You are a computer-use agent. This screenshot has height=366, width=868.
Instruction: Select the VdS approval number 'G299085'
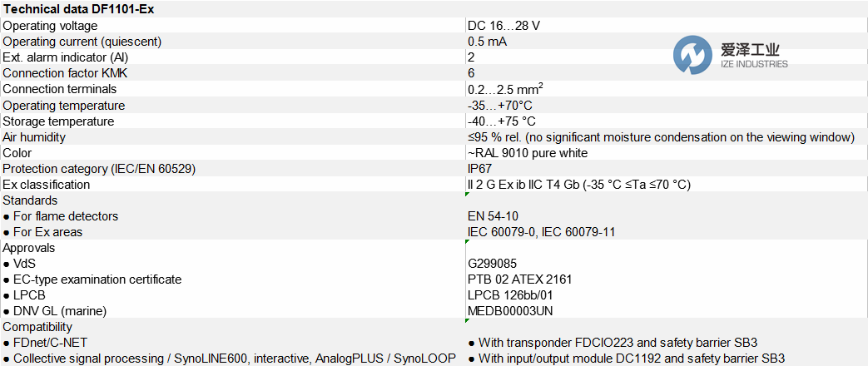point(492,264)
